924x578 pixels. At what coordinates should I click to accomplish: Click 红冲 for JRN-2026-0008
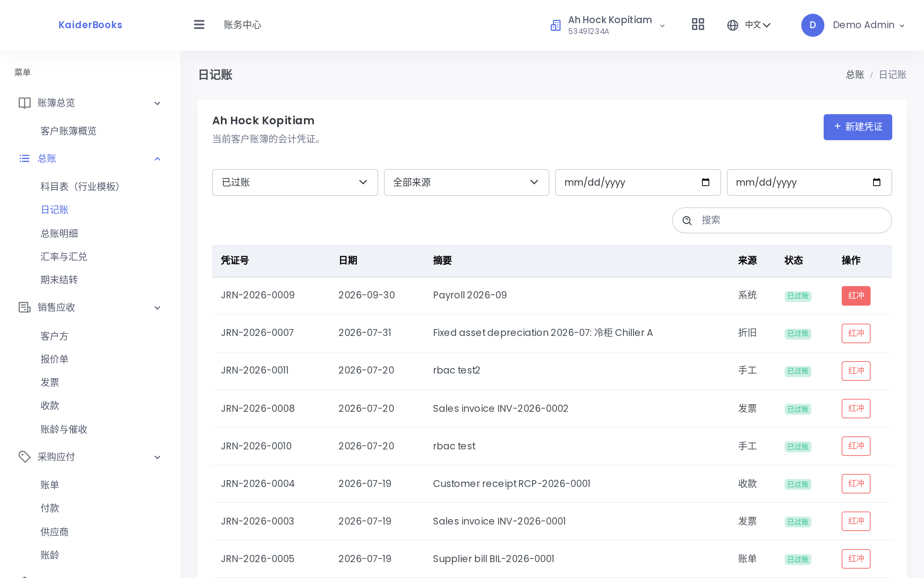pos(856,408)
